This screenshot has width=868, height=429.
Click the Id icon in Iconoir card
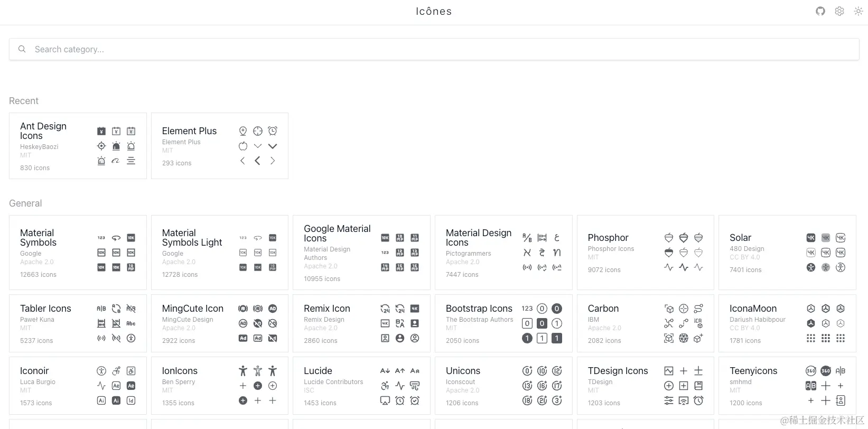pos(131,400)
